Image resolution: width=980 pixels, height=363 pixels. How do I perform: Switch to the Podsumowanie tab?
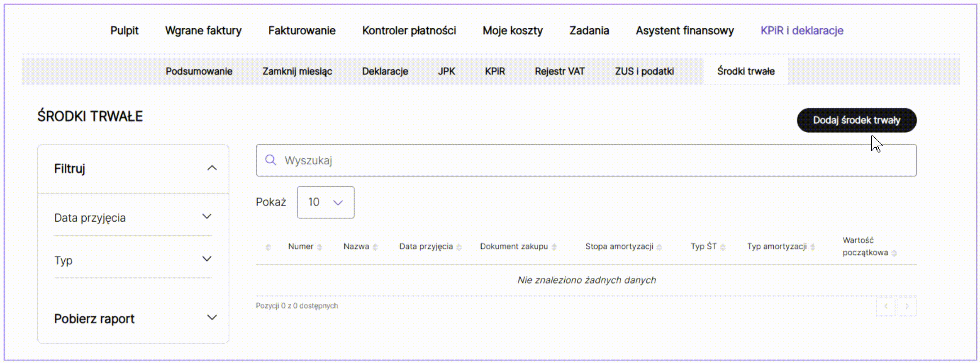click(x=199, y=71)
